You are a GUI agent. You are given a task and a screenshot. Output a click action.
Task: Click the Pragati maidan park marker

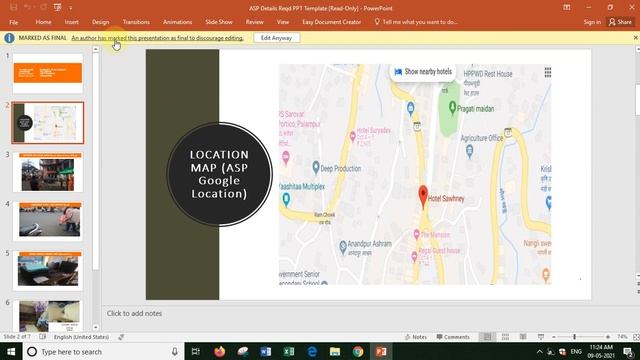(x=452, y=108)
